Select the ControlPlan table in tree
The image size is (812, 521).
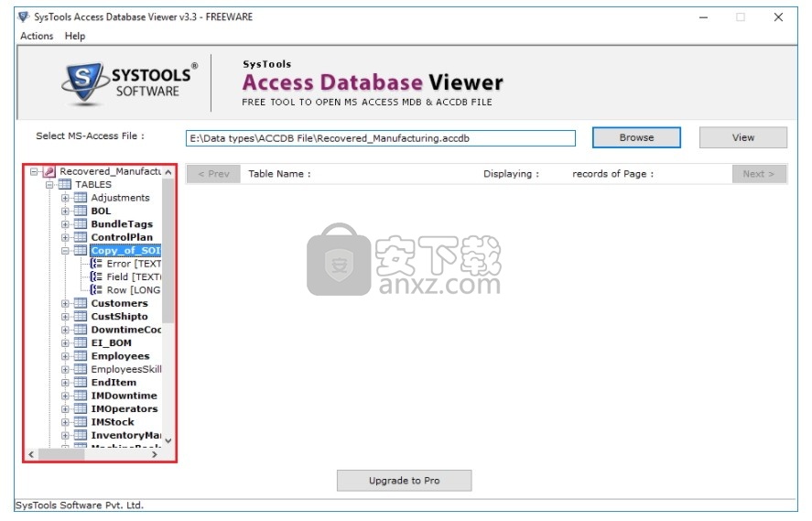(x=122, y=237)
